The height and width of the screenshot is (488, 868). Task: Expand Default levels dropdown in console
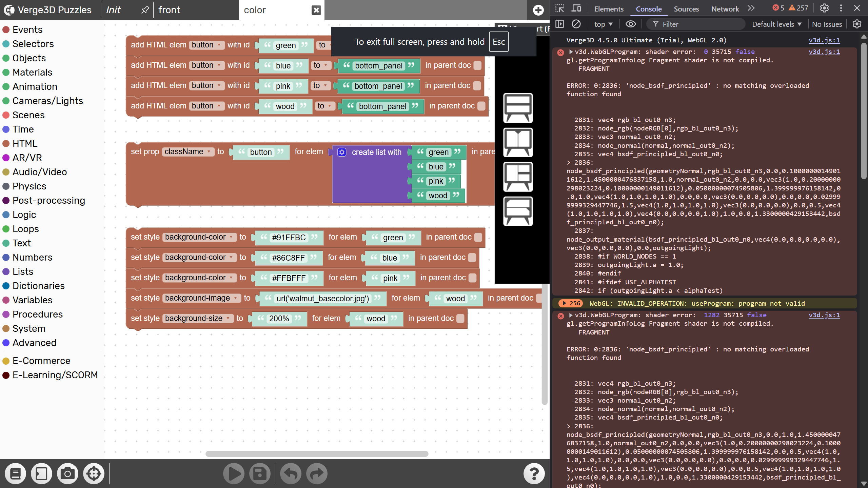point(776,24)
